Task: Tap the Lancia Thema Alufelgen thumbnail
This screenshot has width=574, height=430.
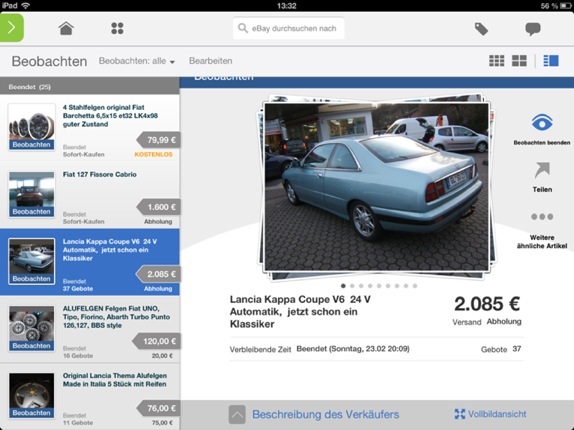Action: tap(31, 395)
